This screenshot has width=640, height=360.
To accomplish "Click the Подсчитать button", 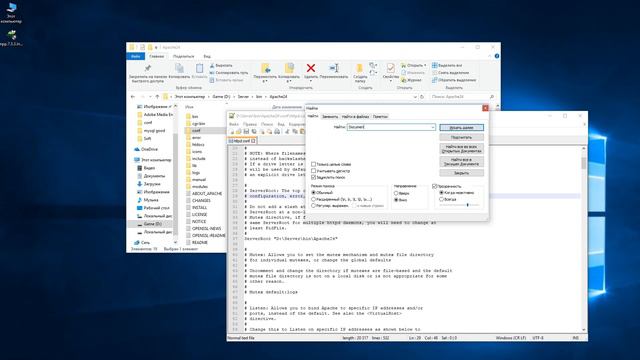I will pos(461,137).
